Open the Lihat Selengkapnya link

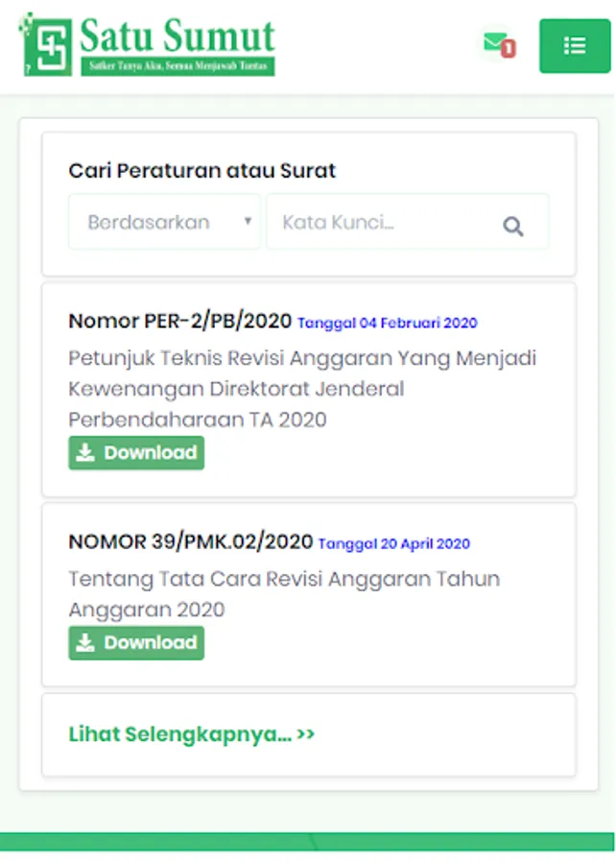(x=192, y=734)
